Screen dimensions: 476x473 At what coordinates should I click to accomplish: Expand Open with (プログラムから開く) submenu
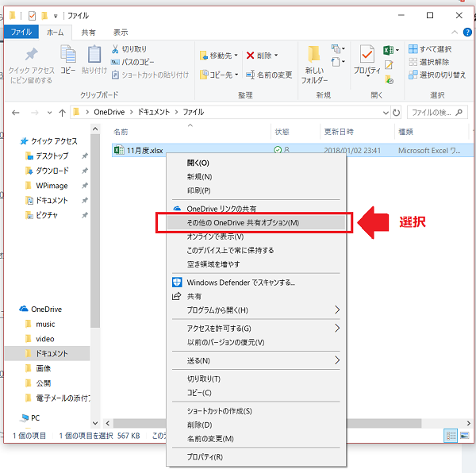pos(337,310)
